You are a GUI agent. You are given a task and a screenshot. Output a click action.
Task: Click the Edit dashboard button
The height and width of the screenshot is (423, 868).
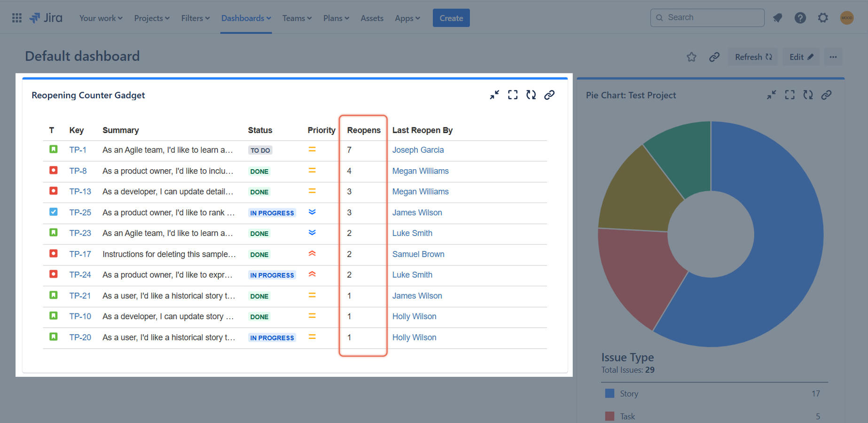tap(801, 57)
